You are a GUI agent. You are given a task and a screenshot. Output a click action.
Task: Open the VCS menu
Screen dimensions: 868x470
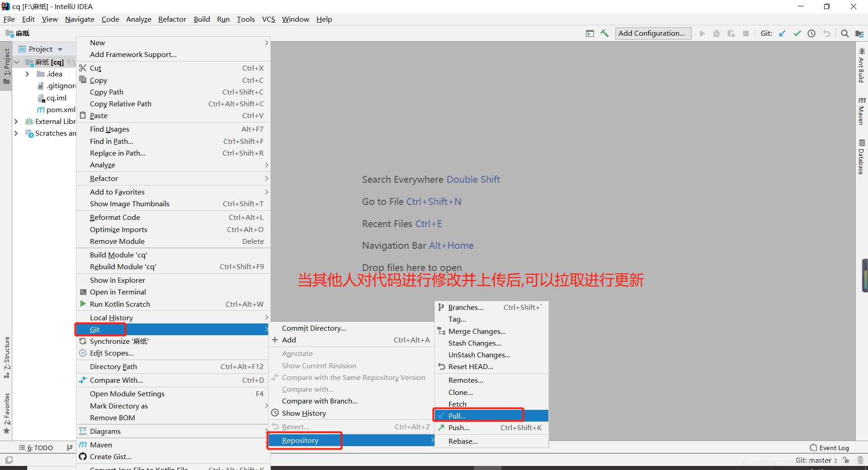coord(269,19)
